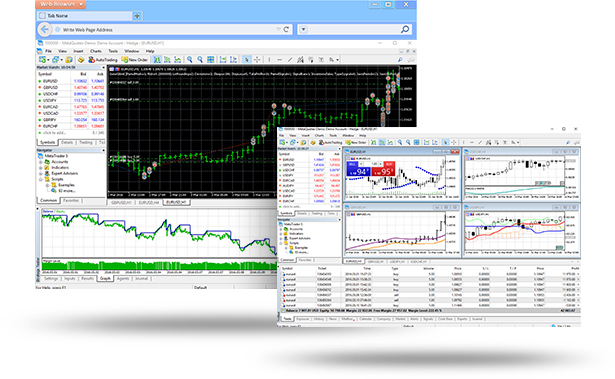Reload the page with the browser refresh icon
Viewport: 615px width, 379px height.
pos(286,29)
